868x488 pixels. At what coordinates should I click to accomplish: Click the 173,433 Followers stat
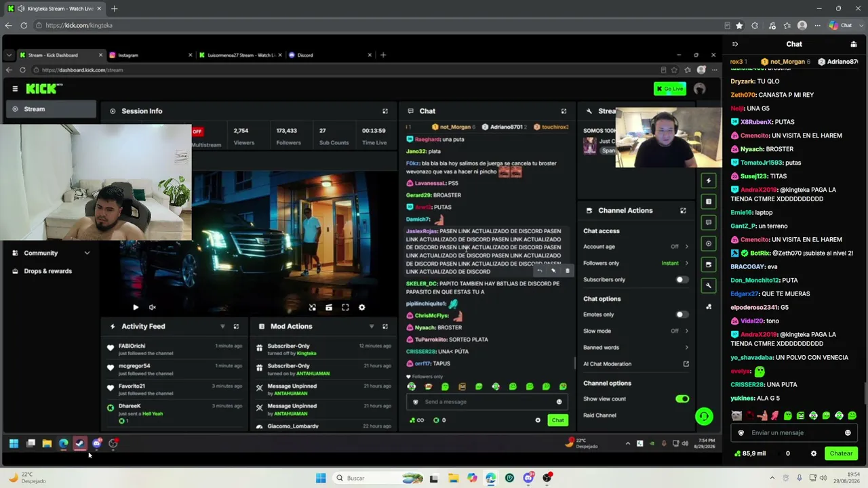[289, 136]
